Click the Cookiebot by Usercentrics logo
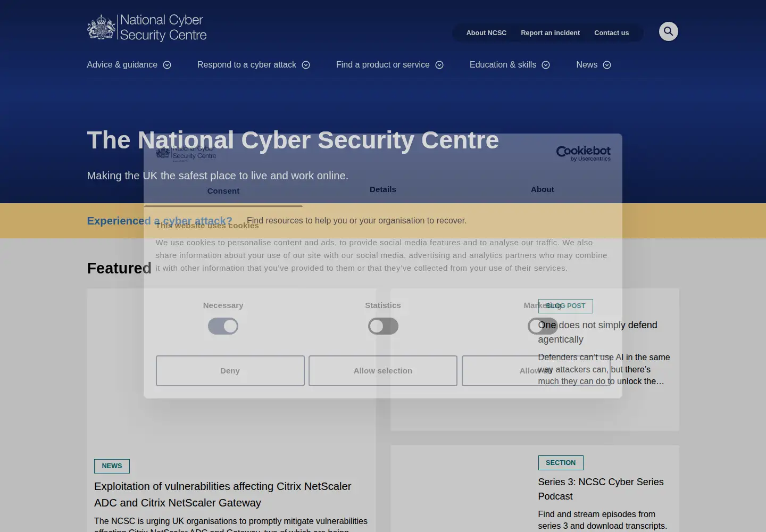The height and width of the screenshot is (532, 766). coord(583,153)
